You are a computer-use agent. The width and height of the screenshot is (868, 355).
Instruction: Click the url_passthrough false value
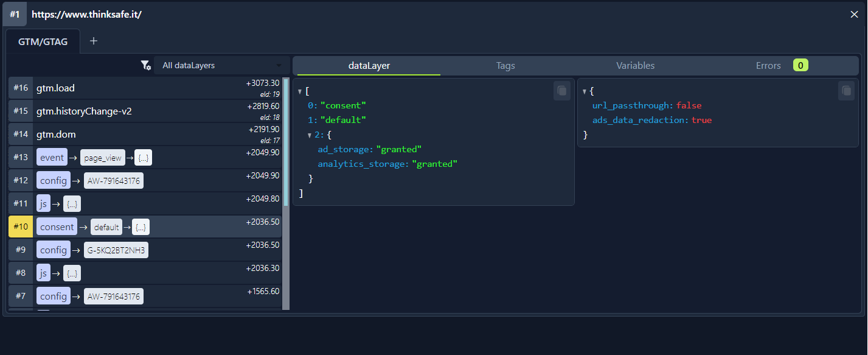click(x=689, y=105)
